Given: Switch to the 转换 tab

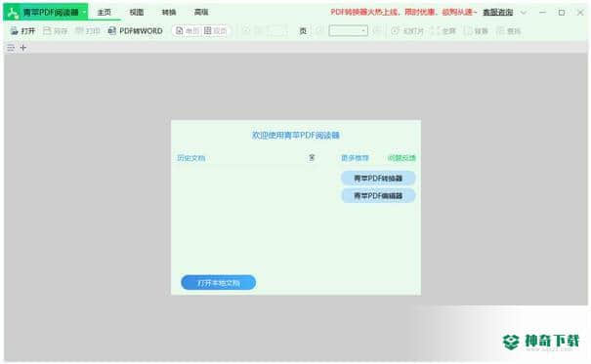Looking at the screenshot, I should click(169, 13).
